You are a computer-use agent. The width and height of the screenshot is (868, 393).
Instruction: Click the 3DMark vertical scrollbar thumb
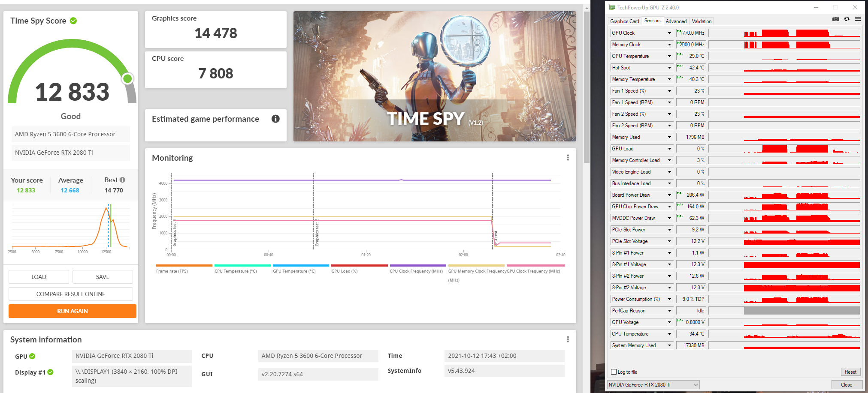(x=587, y=87)
